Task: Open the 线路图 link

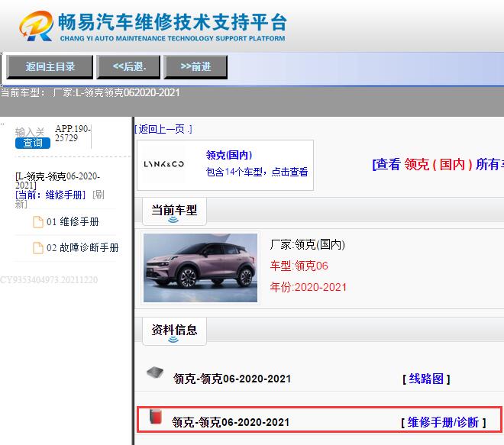Action: pos(426,379)
